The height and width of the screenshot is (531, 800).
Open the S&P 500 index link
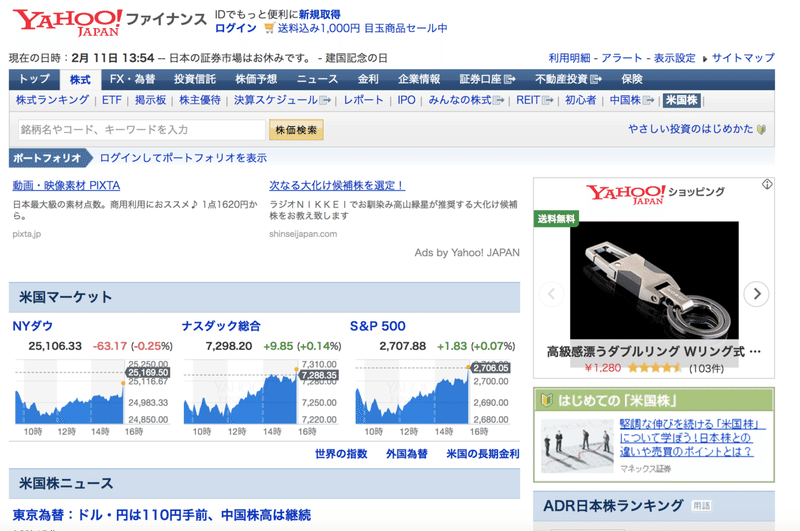click(378, 326)
